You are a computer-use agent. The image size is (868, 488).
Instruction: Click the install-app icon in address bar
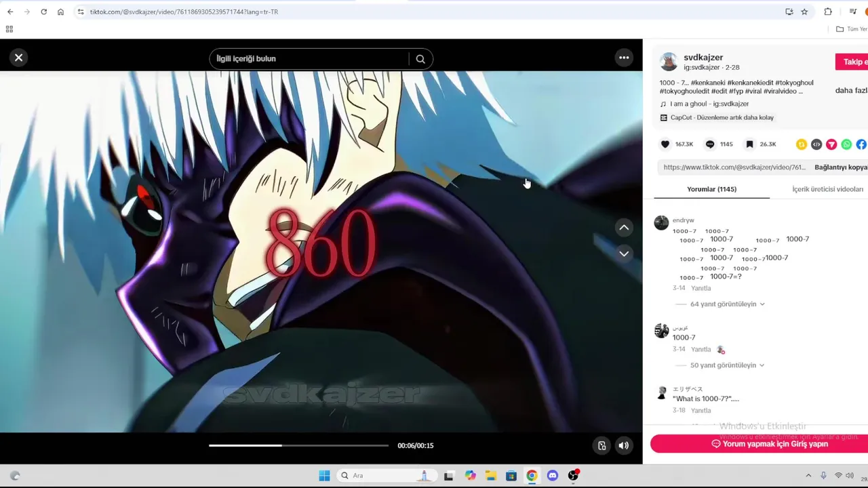[x=789, y=12]
